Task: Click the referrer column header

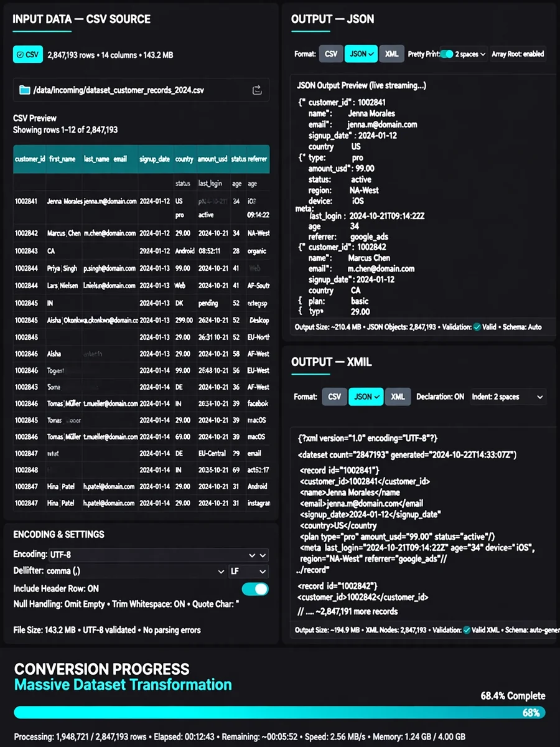Action: (258, 159)
